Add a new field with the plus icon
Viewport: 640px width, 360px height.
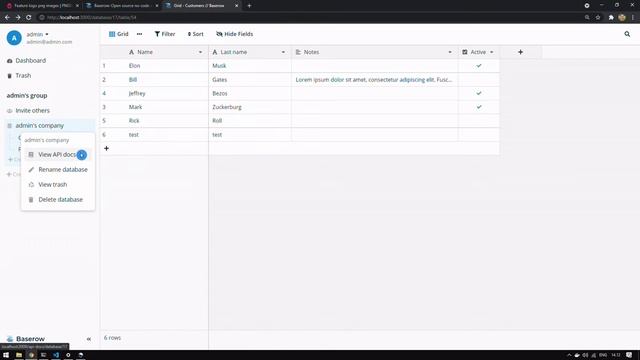pos(520,52)
